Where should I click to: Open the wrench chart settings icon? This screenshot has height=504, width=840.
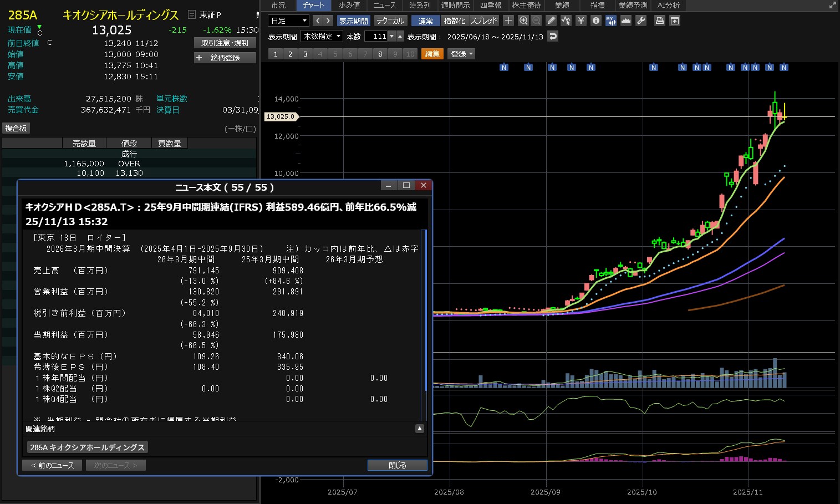(x=641, y=21)
